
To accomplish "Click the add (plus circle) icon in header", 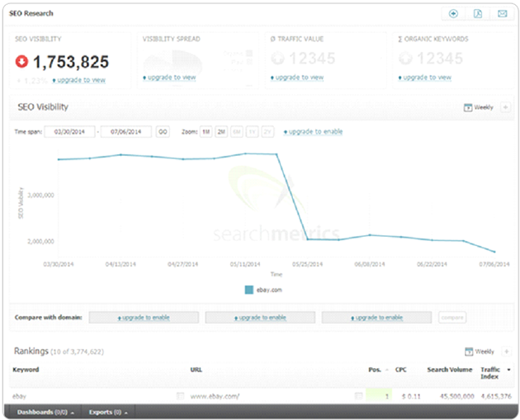I will [x=453, y=13].
